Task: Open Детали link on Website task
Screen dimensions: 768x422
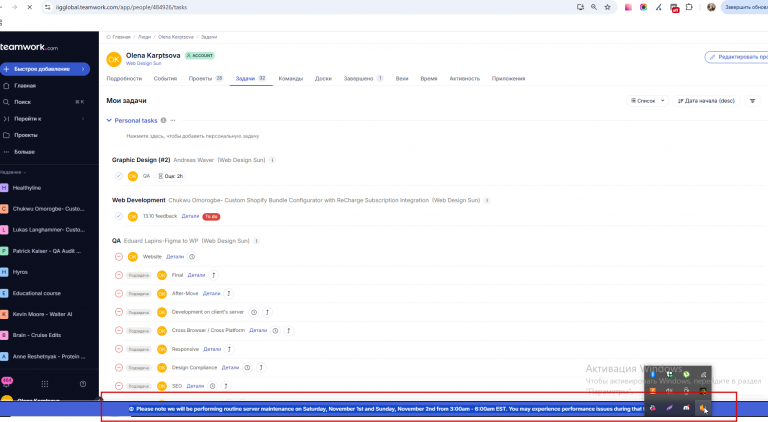Action: pos(175,257)
